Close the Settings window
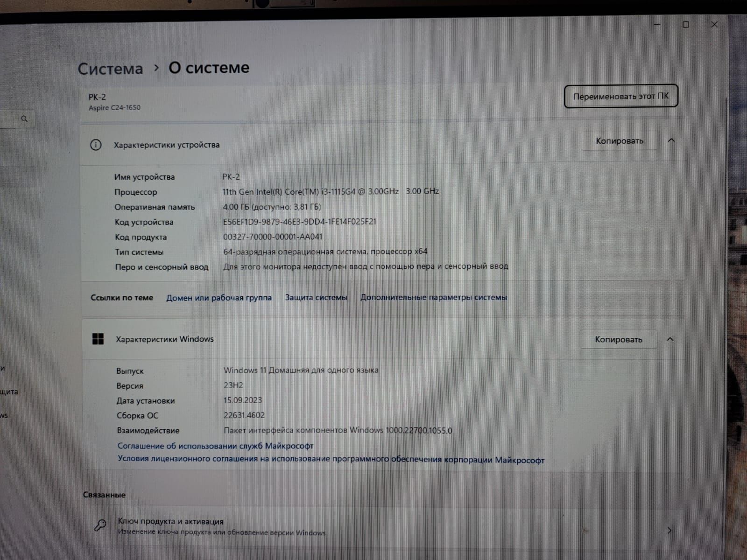The image size is (747, 560). [714, 24]
